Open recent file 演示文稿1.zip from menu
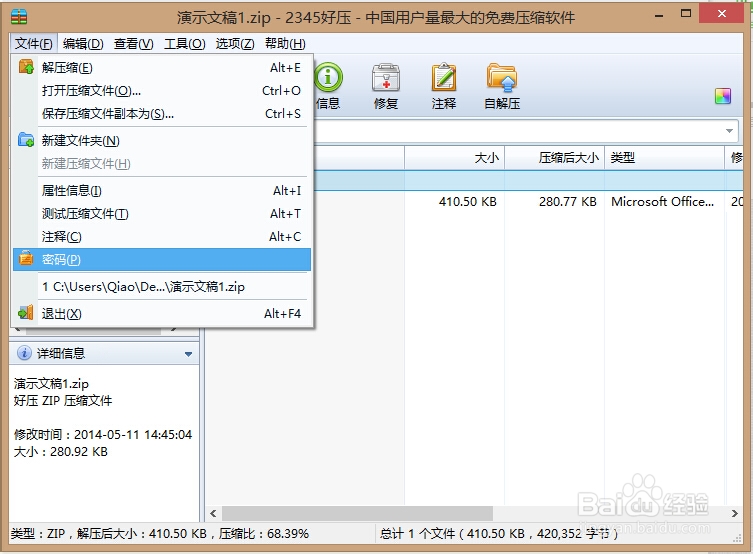753x554 pixels. click(x=162, y=287)
